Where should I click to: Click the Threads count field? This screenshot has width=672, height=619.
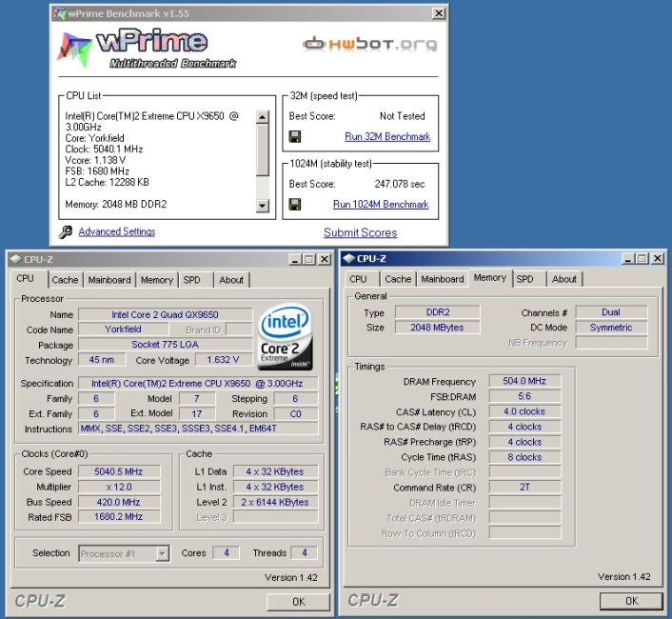pos(305,553)
